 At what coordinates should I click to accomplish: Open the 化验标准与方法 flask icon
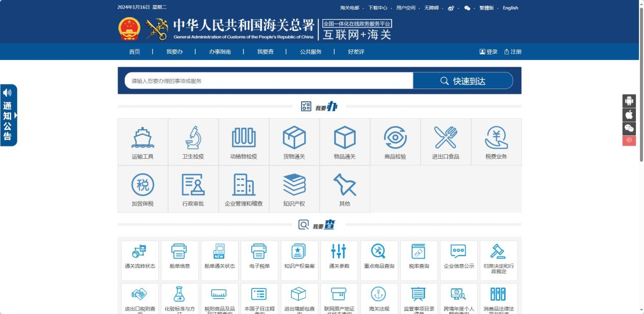tap(180, 294)
